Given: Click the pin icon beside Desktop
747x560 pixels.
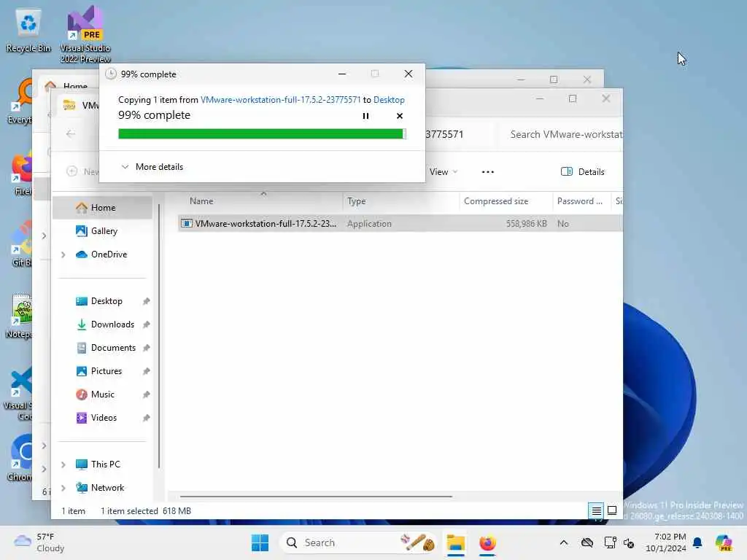Looking at the screenshot, I should pyautogui.click(x=146, y=301).
